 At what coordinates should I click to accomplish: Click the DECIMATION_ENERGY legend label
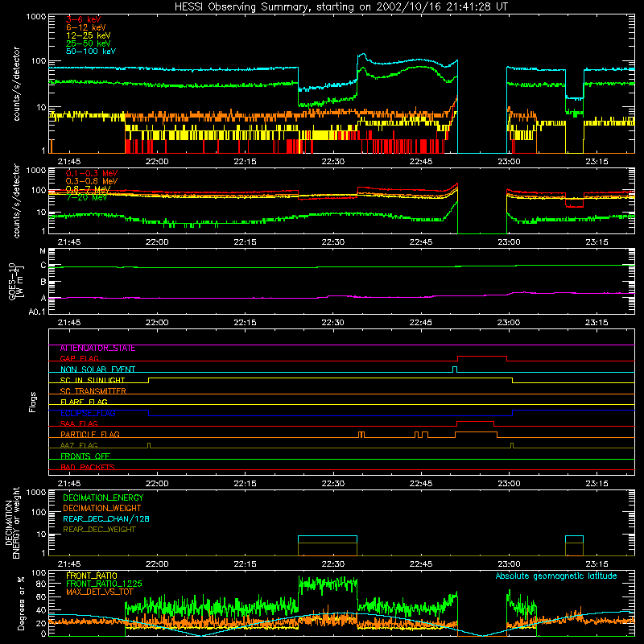coord(103,497)
